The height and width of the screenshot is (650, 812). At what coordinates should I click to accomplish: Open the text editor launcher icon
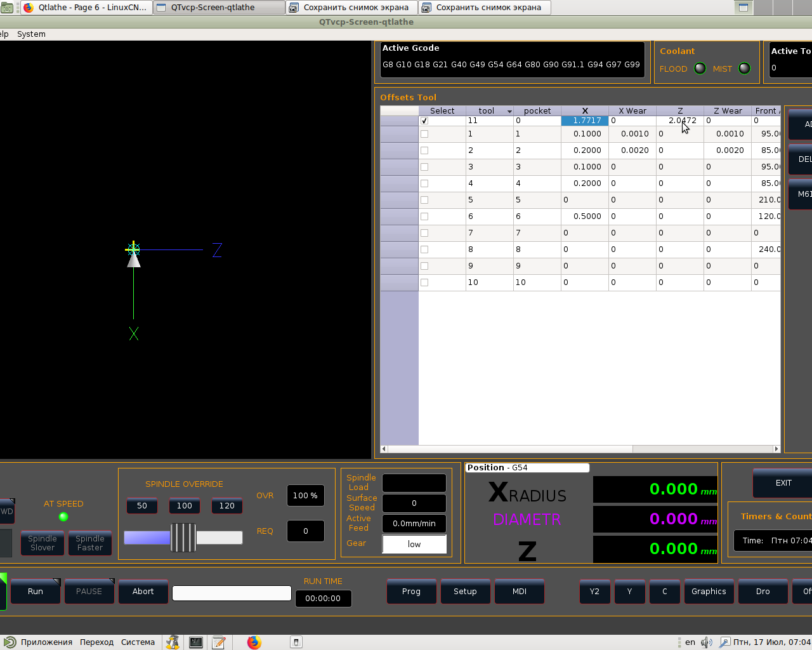pos(219,642)
